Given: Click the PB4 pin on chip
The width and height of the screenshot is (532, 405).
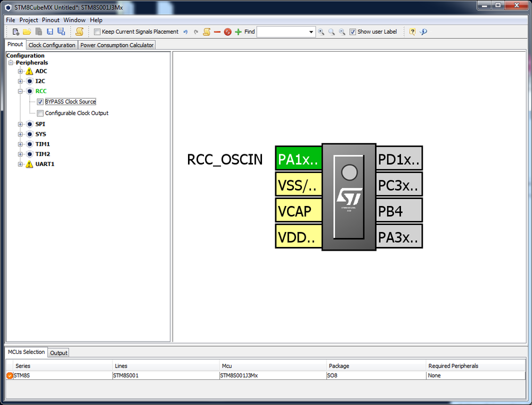Looking at the screenshot, I should pos(399,211).
